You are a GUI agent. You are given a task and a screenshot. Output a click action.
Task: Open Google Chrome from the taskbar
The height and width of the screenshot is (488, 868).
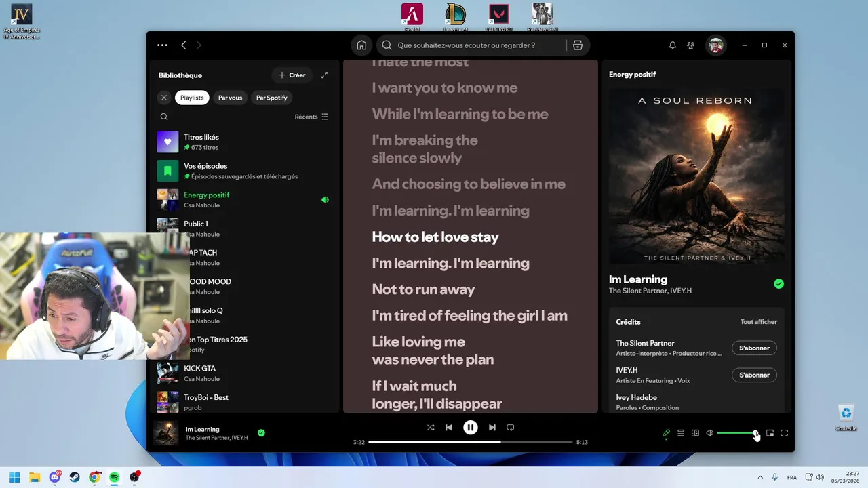coord(94,477)
